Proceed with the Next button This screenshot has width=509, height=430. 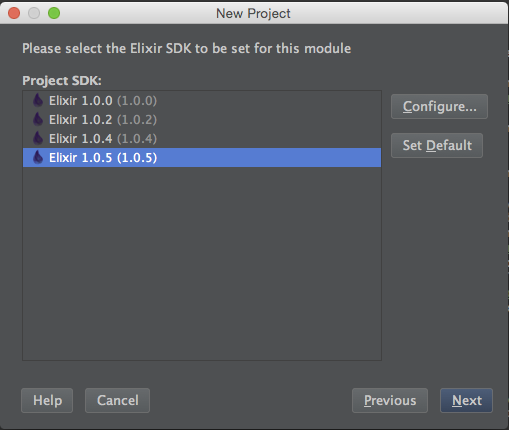[x=466, y=400]
